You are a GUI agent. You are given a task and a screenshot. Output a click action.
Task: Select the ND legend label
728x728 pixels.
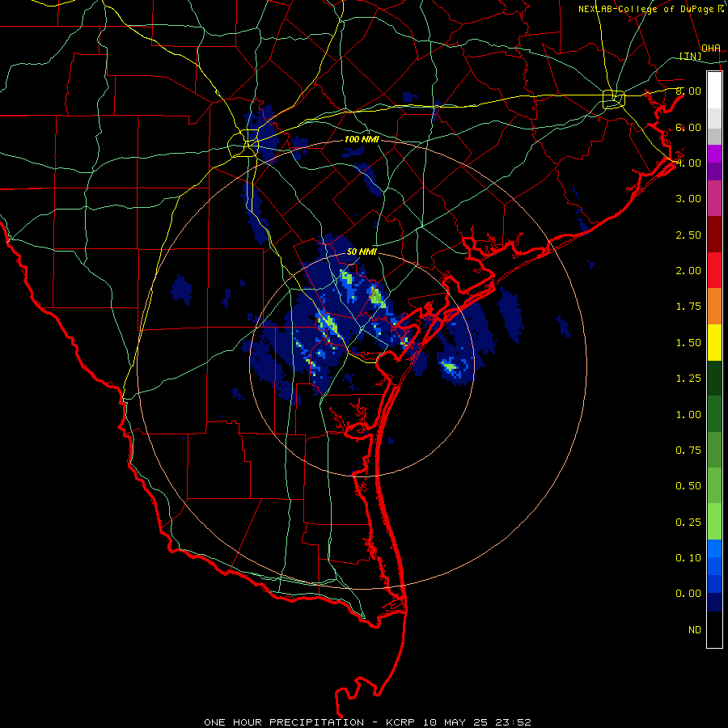(695, 630)
